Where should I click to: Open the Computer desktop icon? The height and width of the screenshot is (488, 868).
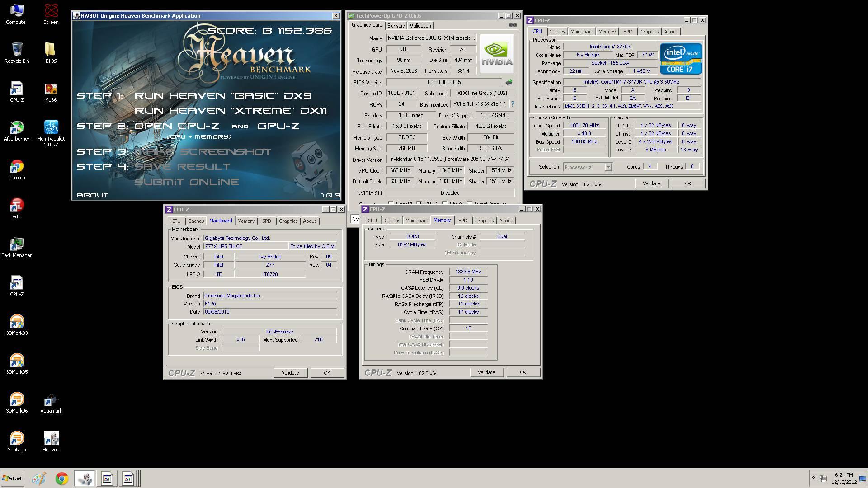point(16,14)
